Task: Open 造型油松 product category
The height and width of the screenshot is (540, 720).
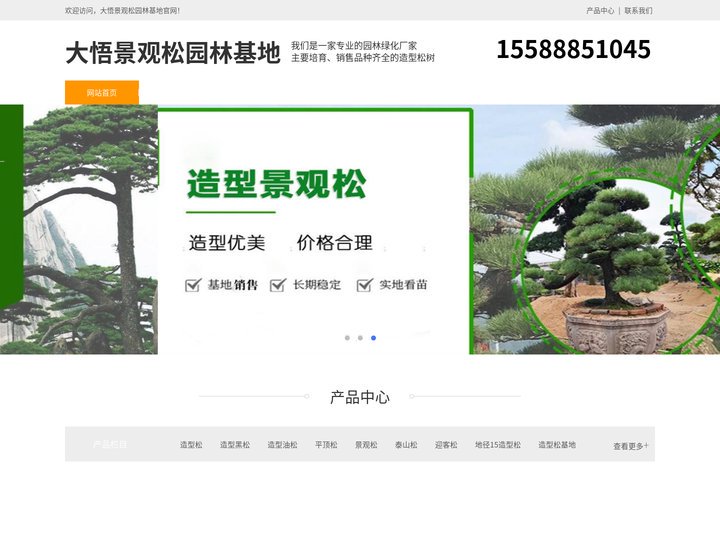Action: pyautogui.click(x=282, y=444)
